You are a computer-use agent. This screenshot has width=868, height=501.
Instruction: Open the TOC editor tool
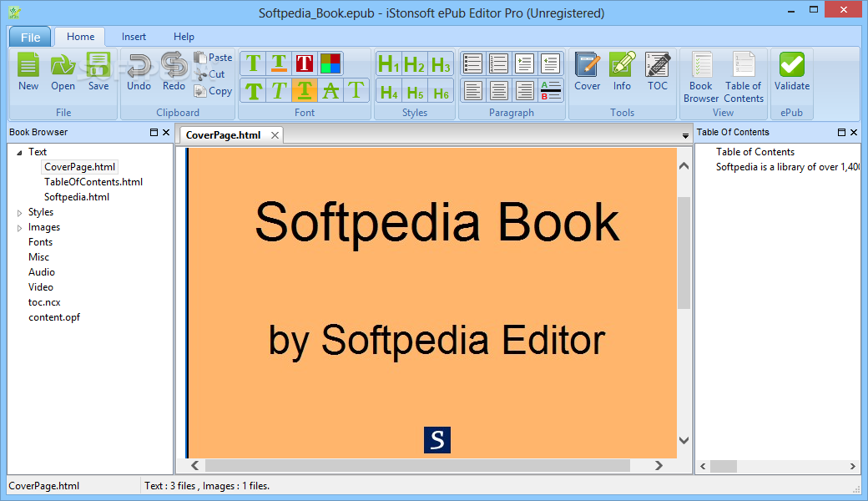click(x=658, y=72)
